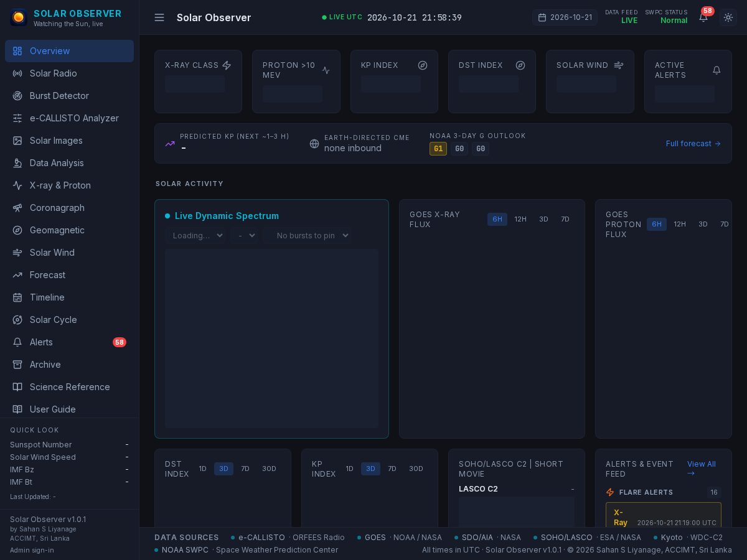
Task: Open the Solar Cycle page
Action: click(69, 320)
